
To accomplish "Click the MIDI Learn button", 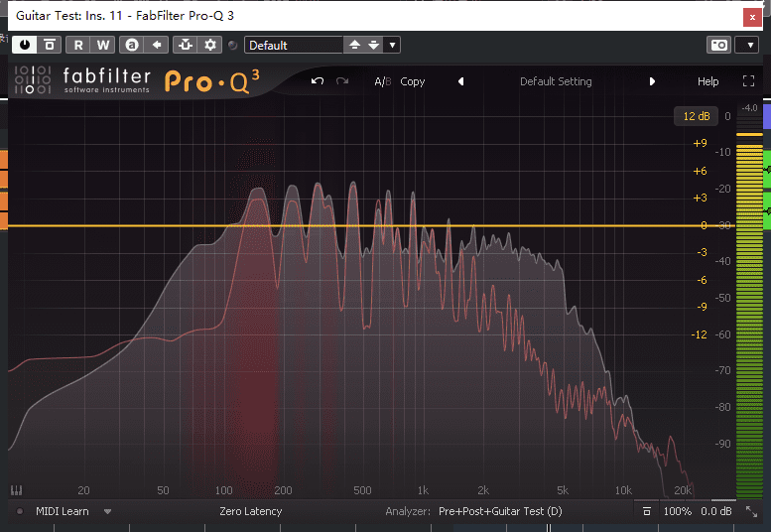I will coord(62,511).
